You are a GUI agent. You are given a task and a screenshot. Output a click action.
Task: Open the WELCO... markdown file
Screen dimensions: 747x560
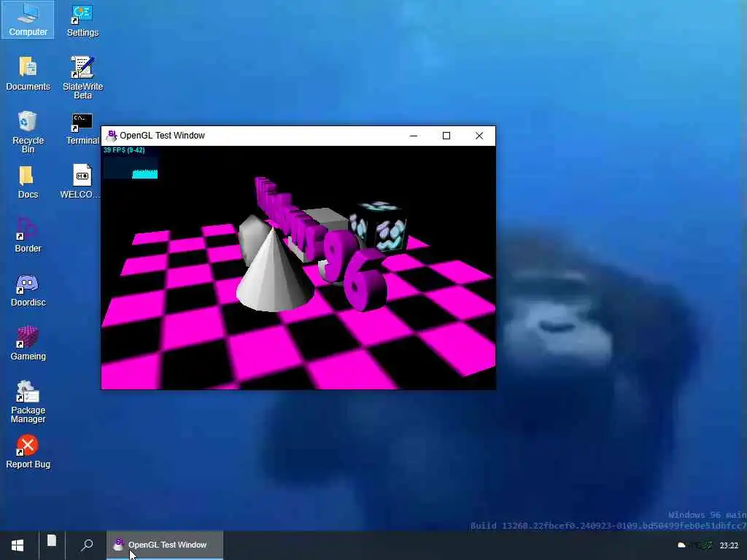81,181
